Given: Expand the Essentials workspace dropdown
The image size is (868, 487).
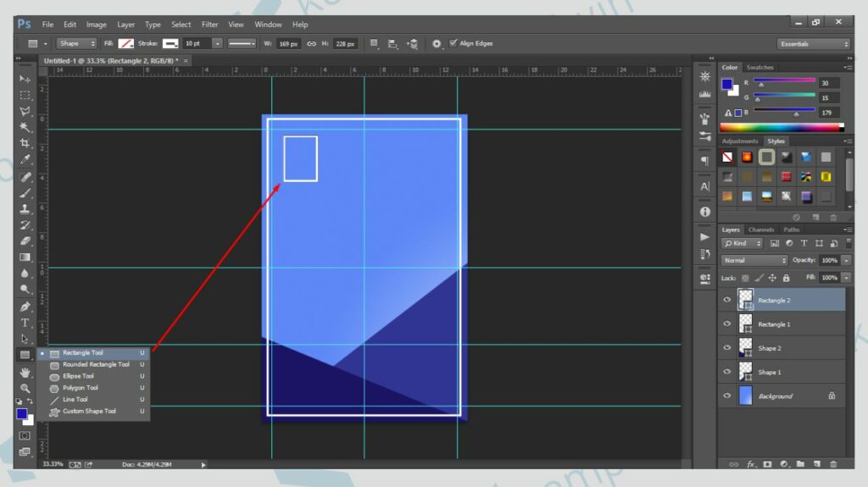Looking at the screenshot, I should (813, 44).
